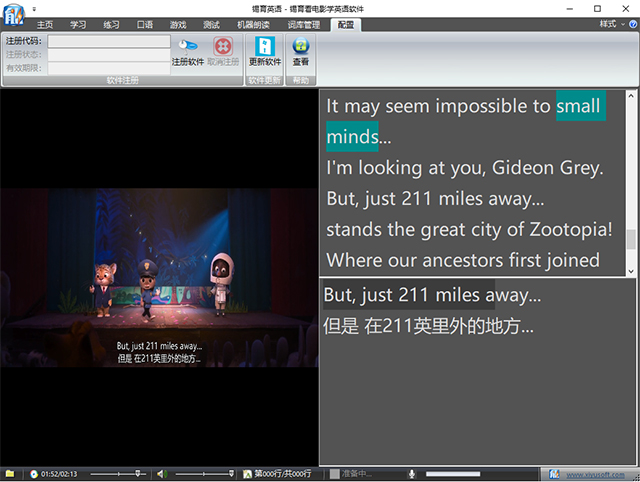Switch to the 学习 tab

(78, 25)
